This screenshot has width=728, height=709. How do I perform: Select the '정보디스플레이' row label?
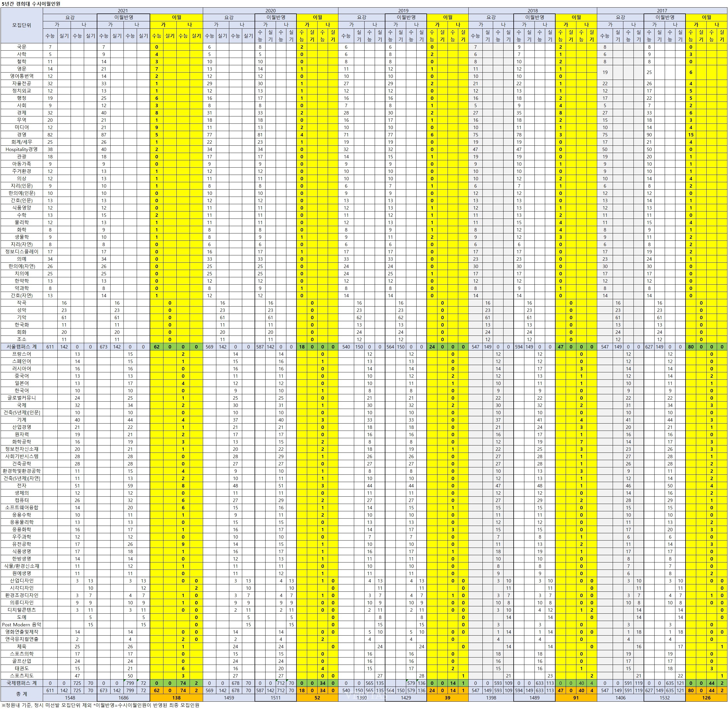pyautogui.click(x=22, y=252)
